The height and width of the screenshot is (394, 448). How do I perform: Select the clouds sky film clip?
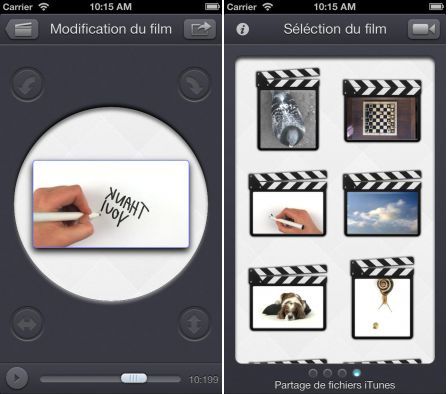[x=382, y=203]
